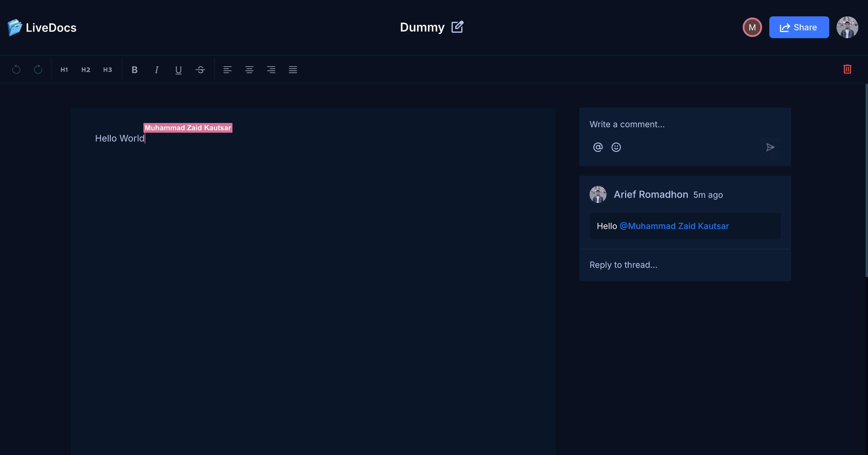Center align the text
Viewport: 868px width, 455px height.
coord(249,69)
